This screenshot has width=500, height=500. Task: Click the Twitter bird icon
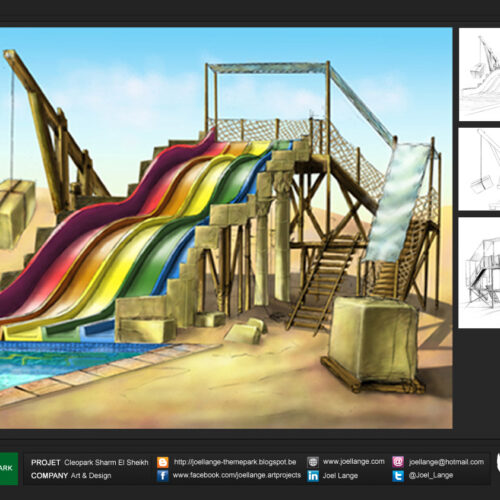coord(398,476)
